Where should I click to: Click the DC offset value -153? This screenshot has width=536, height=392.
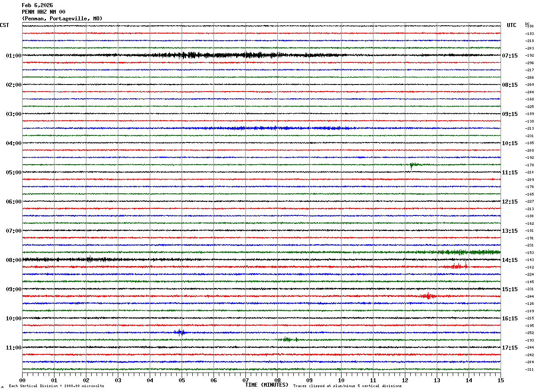(529, 252)
